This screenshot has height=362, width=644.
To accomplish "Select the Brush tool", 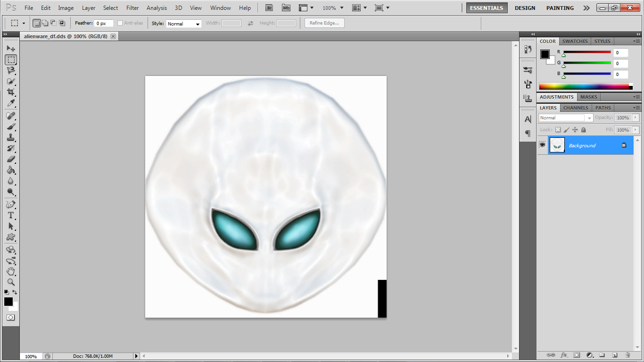I will (x=11, y=126).
